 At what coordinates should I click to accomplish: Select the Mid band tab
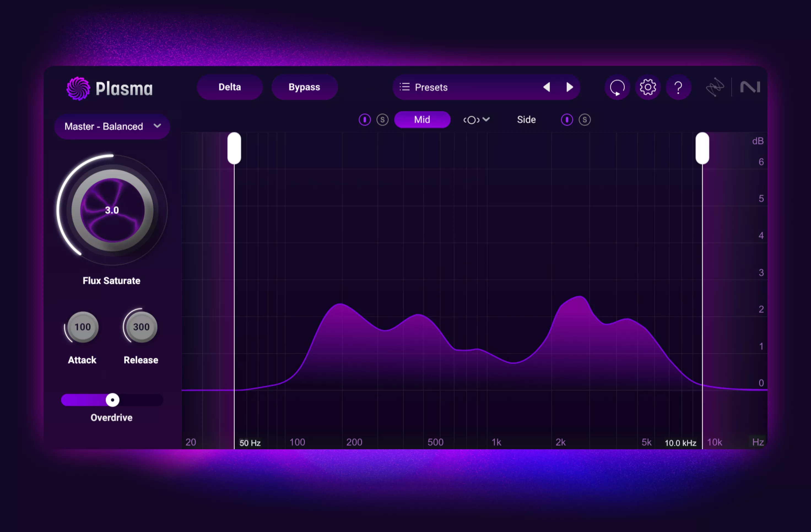click(422, 120)
